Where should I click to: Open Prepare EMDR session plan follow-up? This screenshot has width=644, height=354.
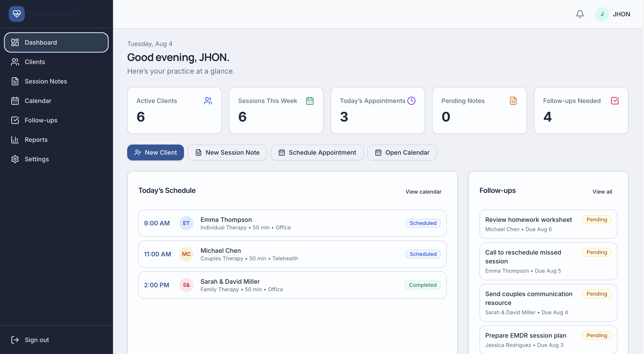click(548, 339)
